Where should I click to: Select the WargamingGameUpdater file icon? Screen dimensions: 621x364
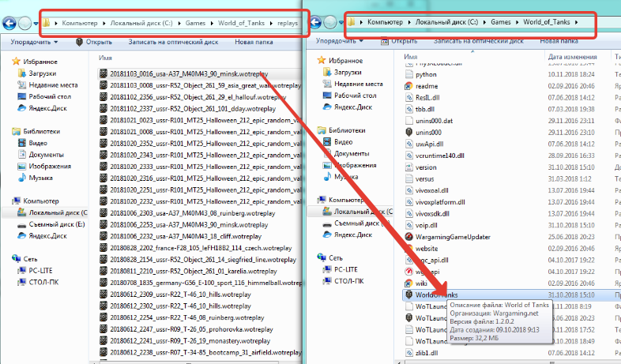(408, 237)
